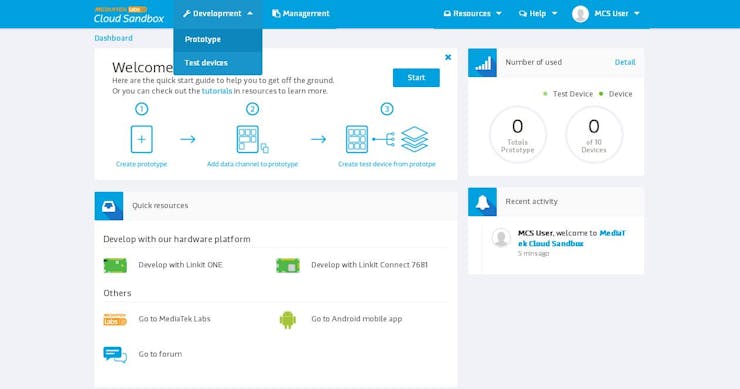Click the forum speech bubbles icon
Image resolution: width=740 pixels, height=389 pixels.
click(115, 355)
